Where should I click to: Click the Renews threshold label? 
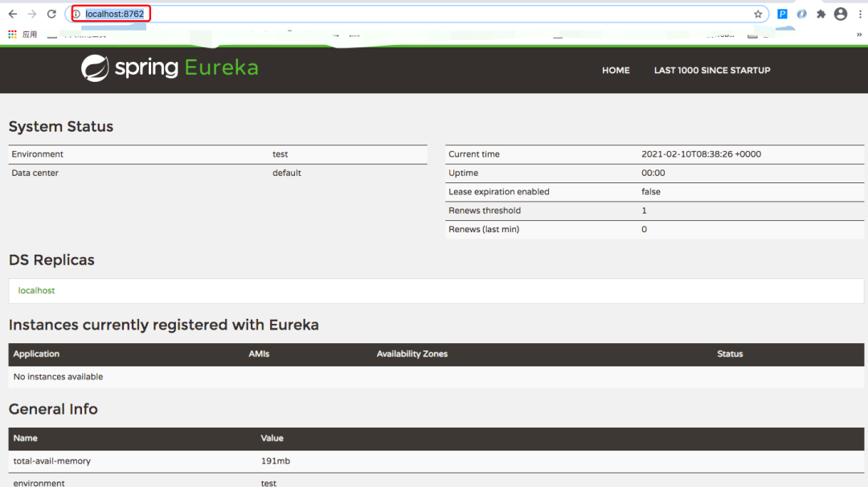[x=485, y=211]
